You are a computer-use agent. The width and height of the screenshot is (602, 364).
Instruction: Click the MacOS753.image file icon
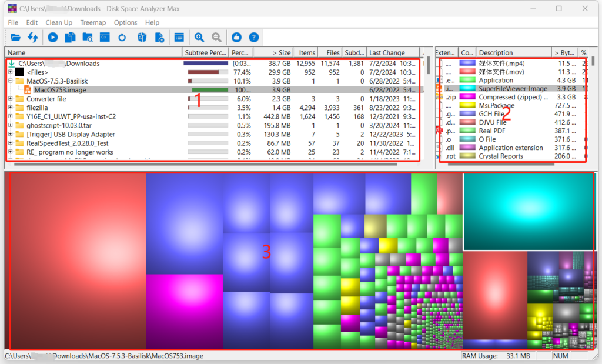pyautogui.click(x=28, y=90)
